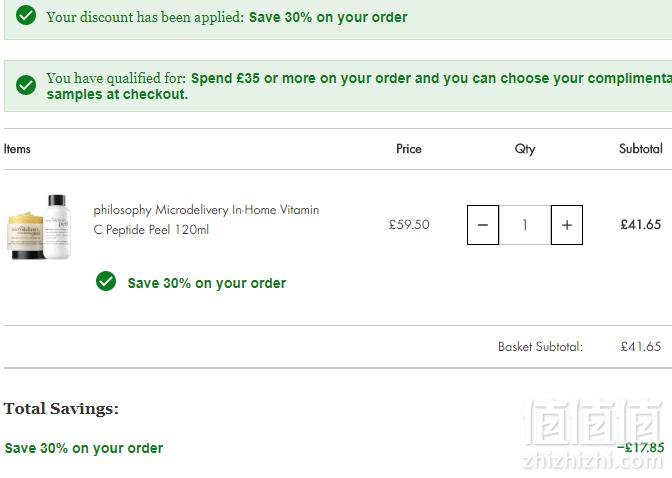Click the £59.50 item price

point(409,224)
